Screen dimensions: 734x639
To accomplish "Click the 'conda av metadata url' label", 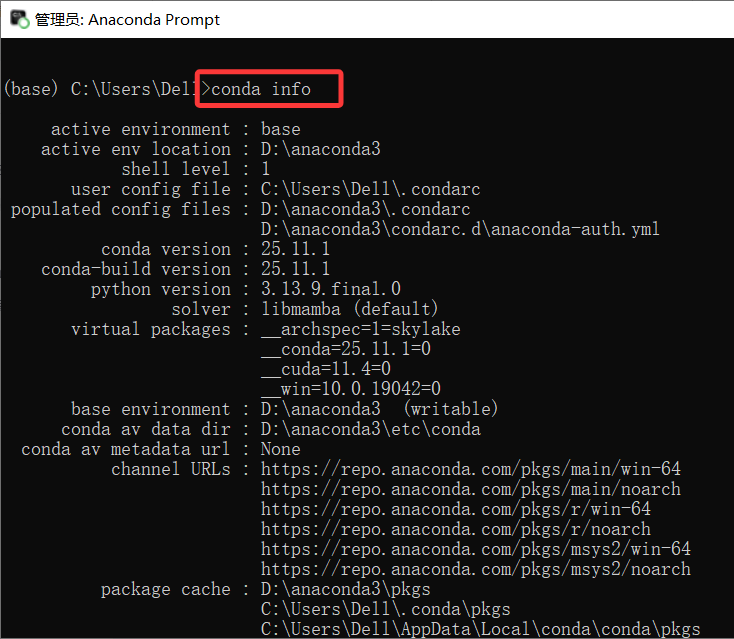I will pyautogui.click(x=126, y=449).
